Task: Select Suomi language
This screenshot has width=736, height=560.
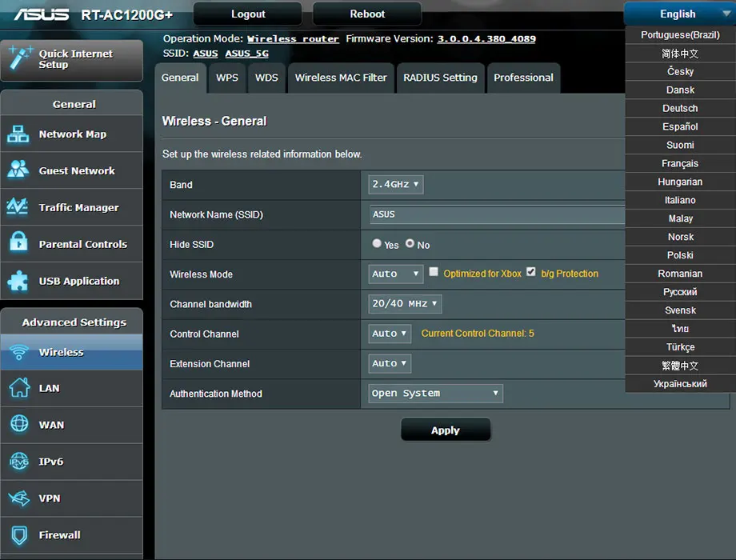Action: click(680, 145)
